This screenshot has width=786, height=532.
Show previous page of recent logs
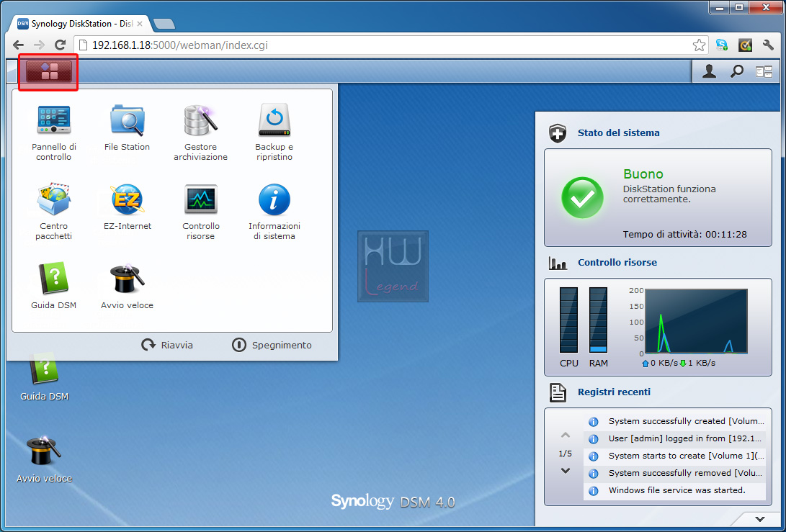(566, 435)
